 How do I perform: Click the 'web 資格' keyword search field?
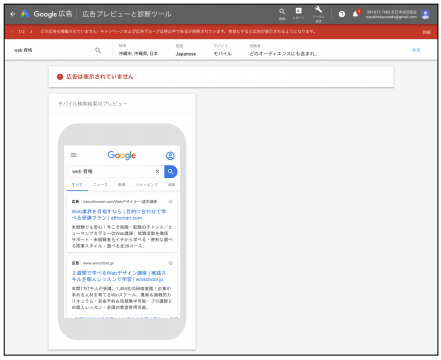pyautogui.click(x=53, y=50)
